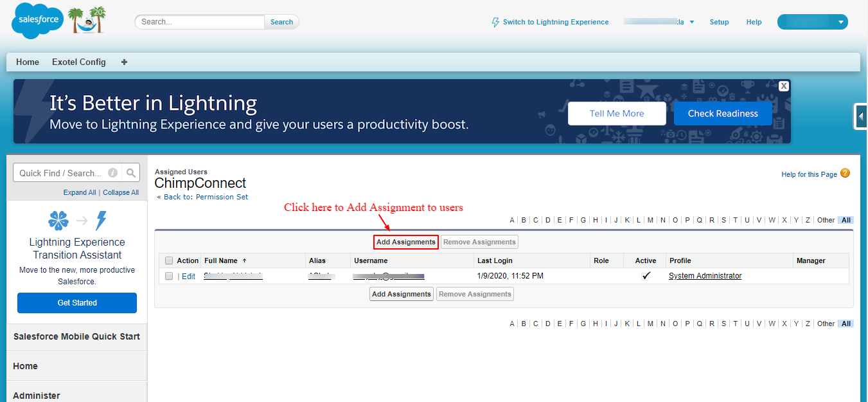Open the user name dropdown menu
The image size is (868, 402).
[x=691, y=22]
